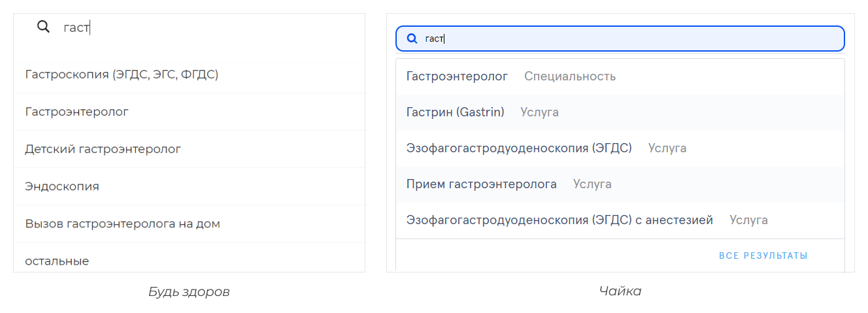Click the 'Будь здоров' caption

coord(189,291)
